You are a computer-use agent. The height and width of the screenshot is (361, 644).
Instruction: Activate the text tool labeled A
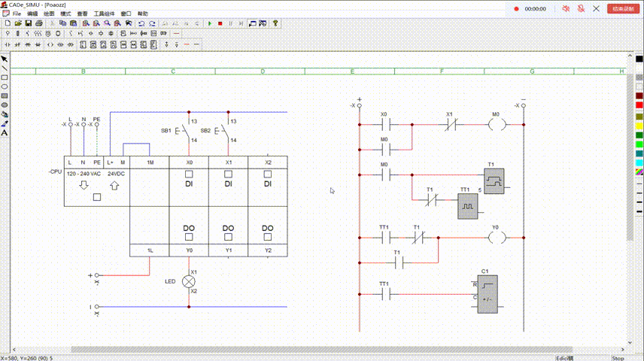(x=5, y=132)
